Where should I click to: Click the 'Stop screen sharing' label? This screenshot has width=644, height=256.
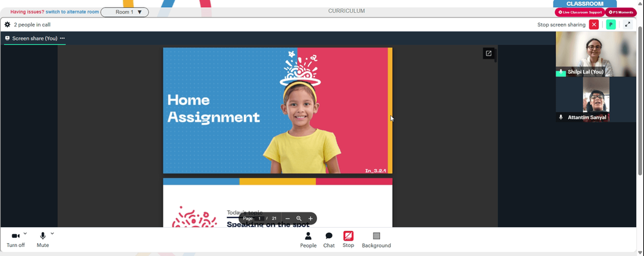pyautogui.click(x=562, y=24)
